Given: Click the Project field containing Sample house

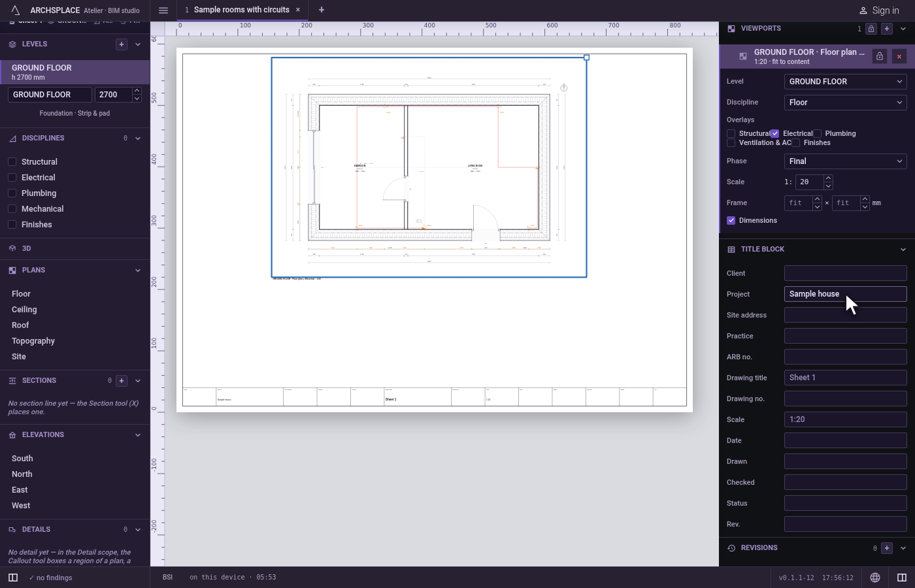Looking at the screenshot, I should [846, 294].
